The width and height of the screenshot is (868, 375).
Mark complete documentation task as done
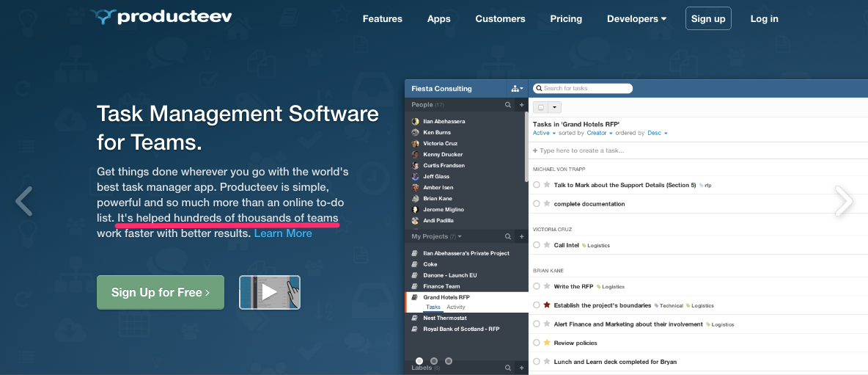[x=537, y=204]
